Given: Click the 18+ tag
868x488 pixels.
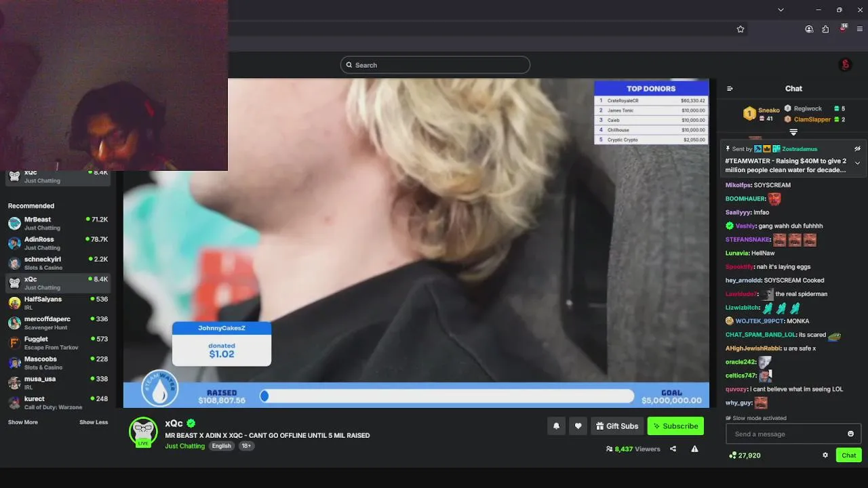Looking at the screenshot, I should pos(246,446).
